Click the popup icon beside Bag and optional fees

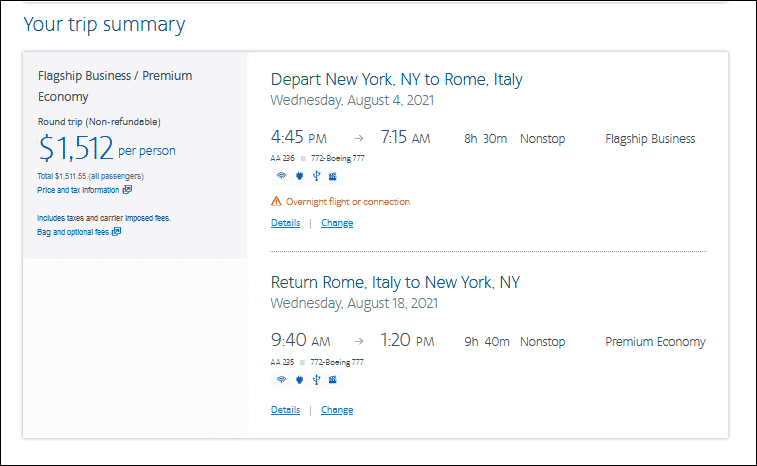point(116,232)
